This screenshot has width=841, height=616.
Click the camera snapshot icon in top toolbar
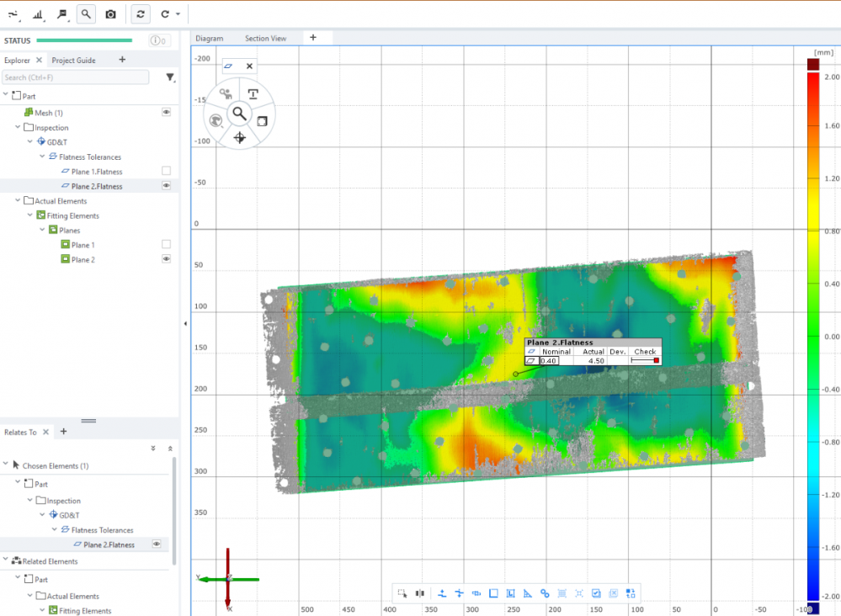[x=111, y=14]
